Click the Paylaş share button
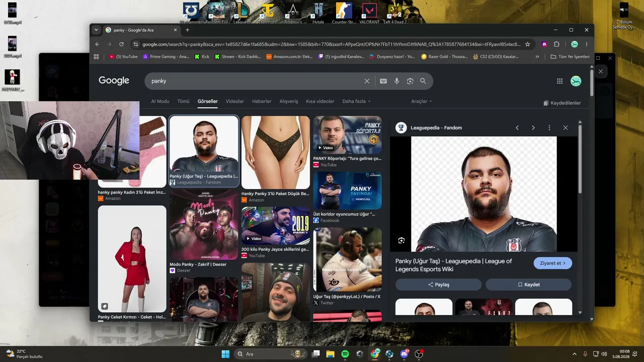The height and width of the screenshot is (362, 644). (438, 285)
